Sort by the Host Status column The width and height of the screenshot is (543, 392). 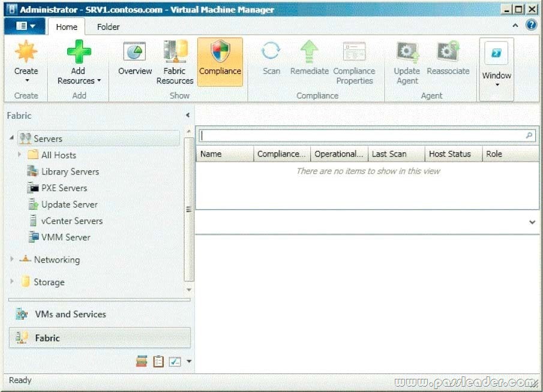(x=454, y=154)
